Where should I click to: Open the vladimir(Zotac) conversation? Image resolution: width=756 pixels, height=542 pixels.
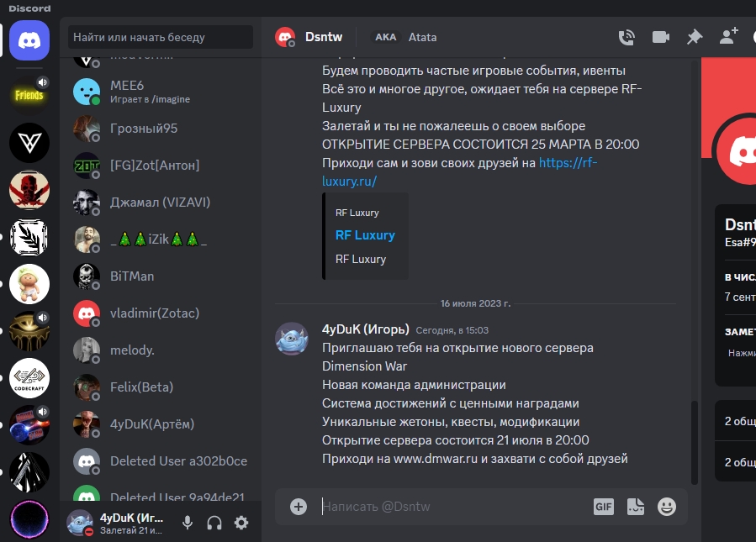click(x=161, y=313)
